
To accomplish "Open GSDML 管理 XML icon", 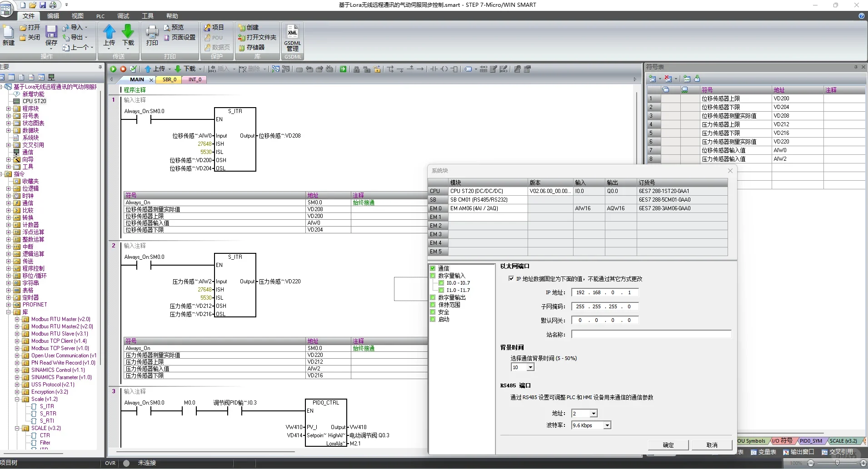I will (293, 31).
